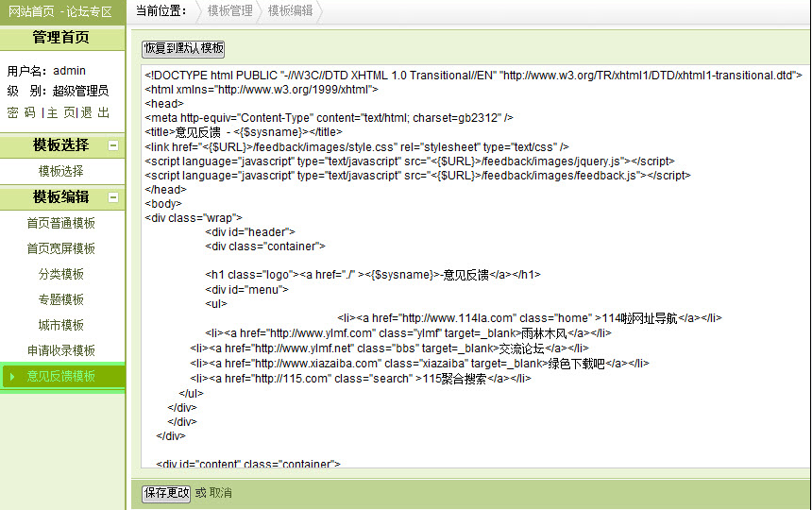Click the DOCTYPE line in code editor
Viewport: 812px width, 510px height.
click(x=473, y=76)
